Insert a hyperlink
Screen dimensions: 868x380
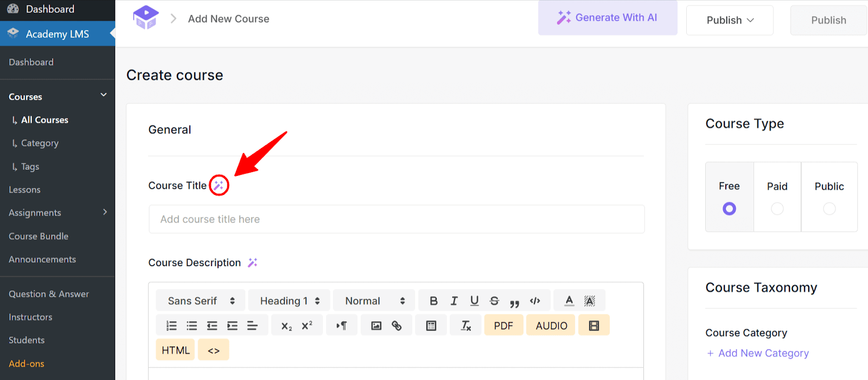click(397, 326)
